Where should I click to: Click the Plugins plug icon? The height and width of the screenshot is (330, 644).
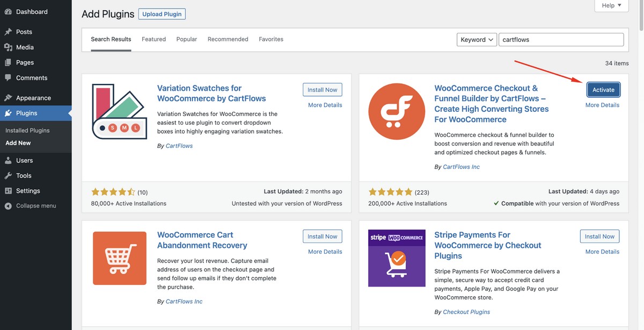point(8,113)
